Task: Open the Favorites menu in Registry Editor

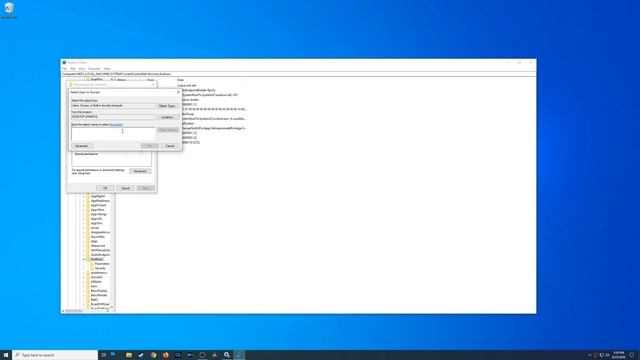Action: 94,69
